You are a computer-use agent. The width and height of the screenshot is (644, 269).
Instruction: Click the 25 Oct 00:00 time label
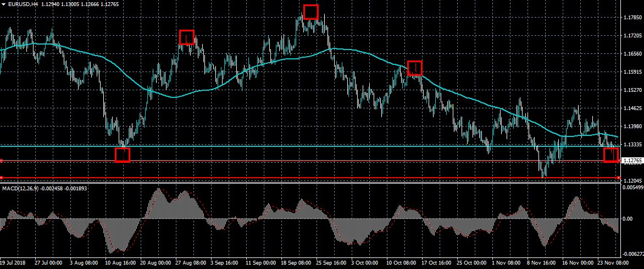click(x=471, y=262)
